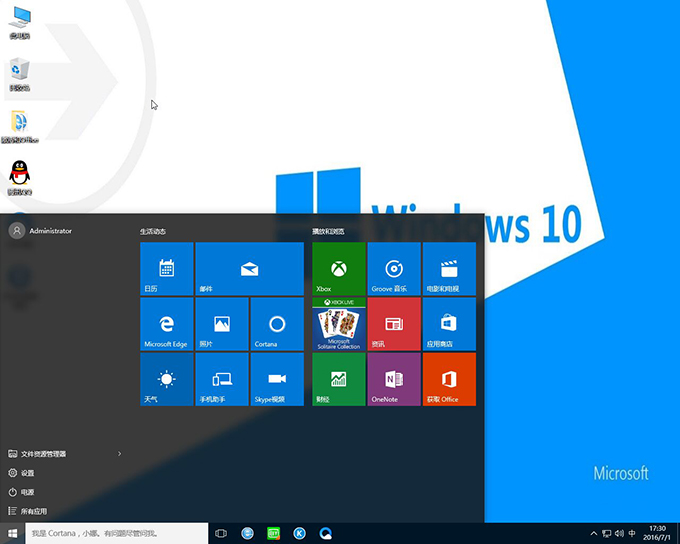Launch the Xbox tile
Image resolution: width=680 pixels, height=544 pixels.
pyautogui.click(x=339, y=268)
